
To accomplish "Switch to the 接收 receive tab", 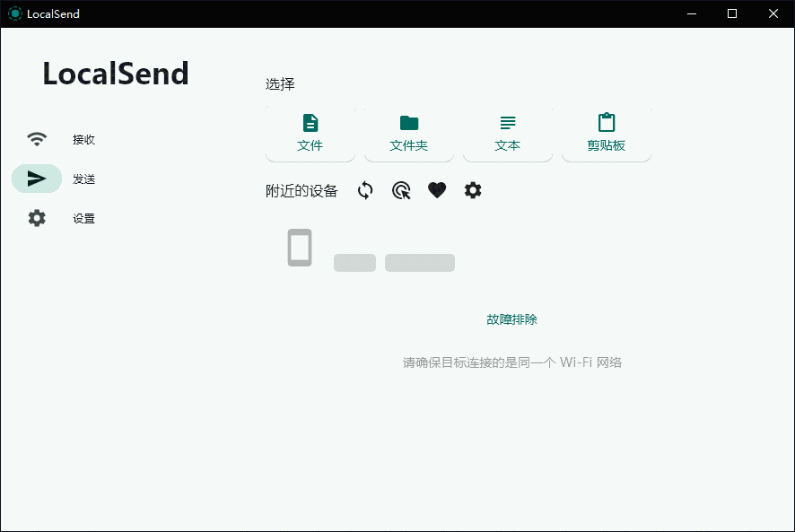I will (83, 139).
